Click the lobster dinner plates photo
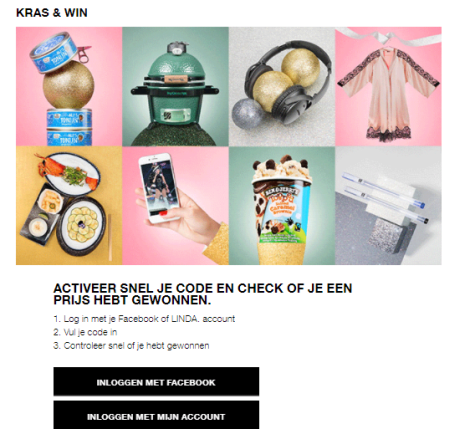475x429 pixels. [69, 205]
